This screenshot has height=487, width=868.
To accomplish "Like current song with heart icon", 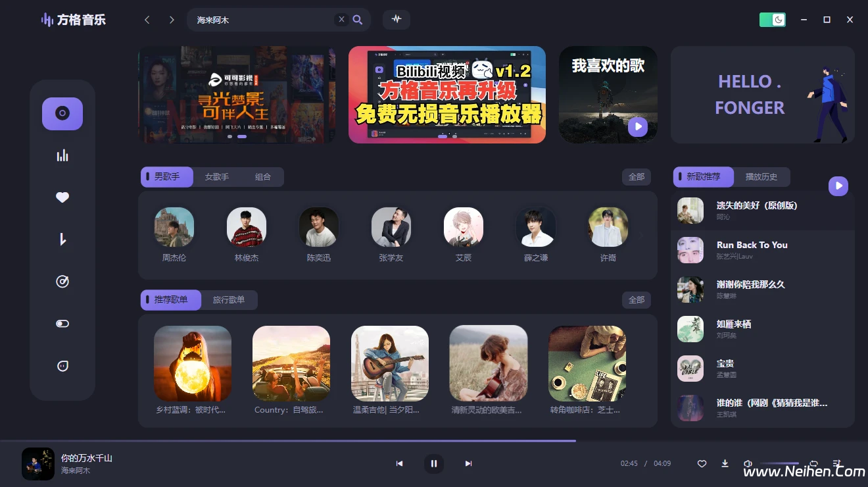I will point(702,463).
